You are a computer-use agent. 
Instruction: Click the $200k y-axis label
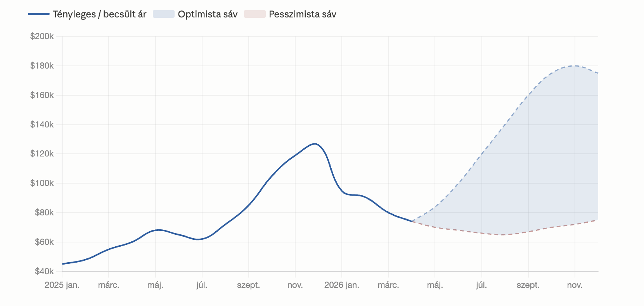[42, 36]
